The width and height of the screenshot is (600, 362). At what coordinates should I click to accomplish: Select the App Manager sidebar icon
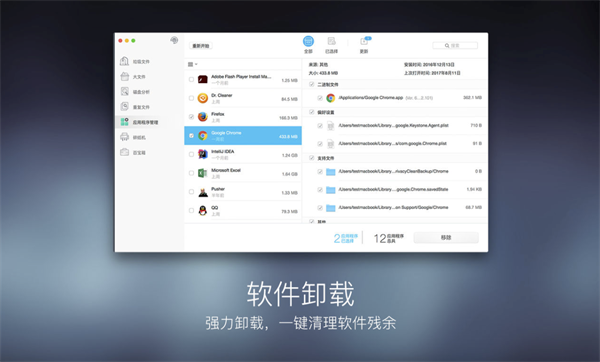click(x=124, y=122)
